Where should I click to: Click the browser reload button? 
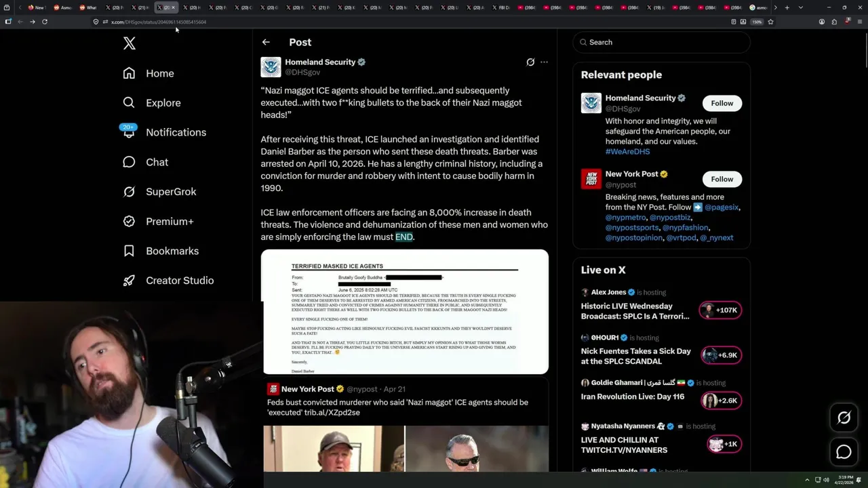[45, 22]
